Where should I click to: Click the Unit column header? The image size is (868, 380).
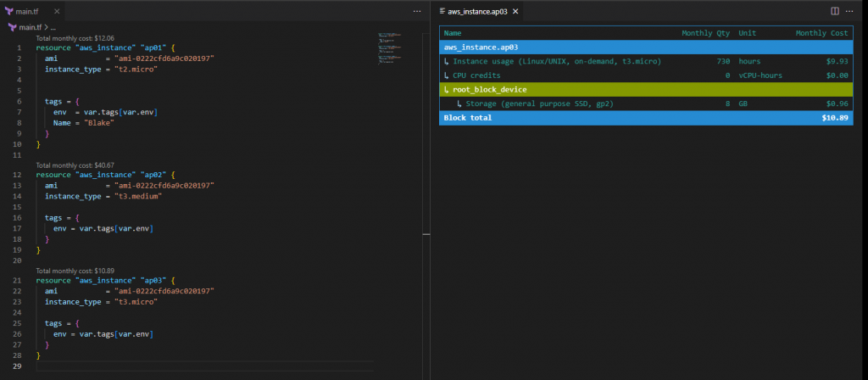747,33
